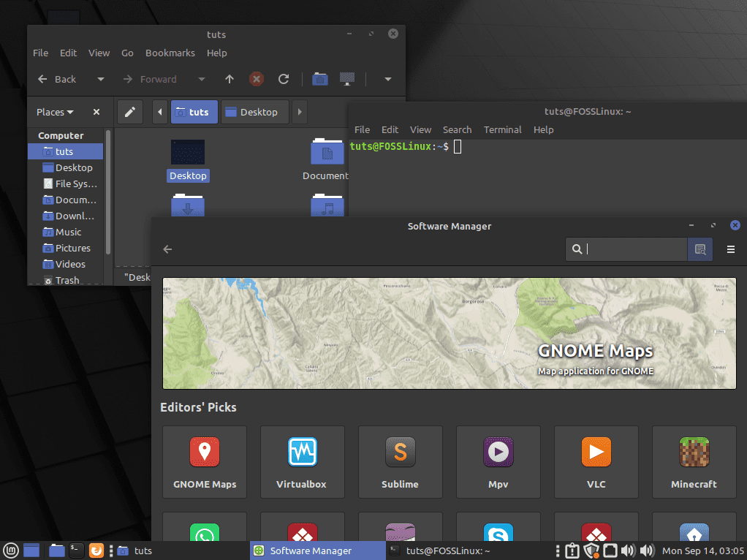The width and height of the screenshot is (747, 560).
Task: Launch Firefox from the panel
Action: point(96,550)
